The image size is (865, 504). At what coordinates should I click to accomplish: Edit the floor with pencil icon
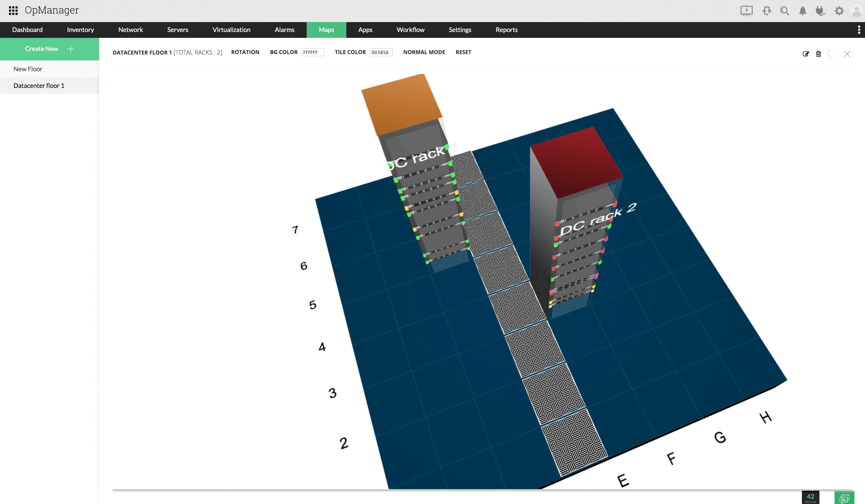tap(806, 54)
